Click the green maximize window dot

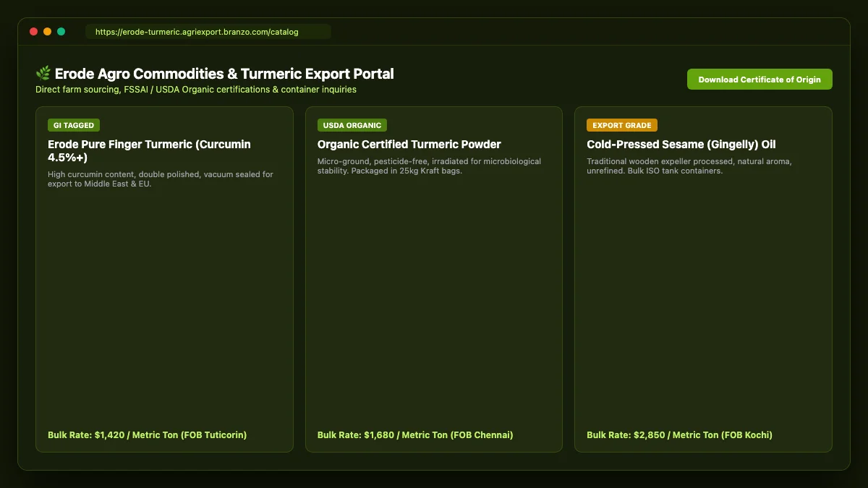coord(61,32)
